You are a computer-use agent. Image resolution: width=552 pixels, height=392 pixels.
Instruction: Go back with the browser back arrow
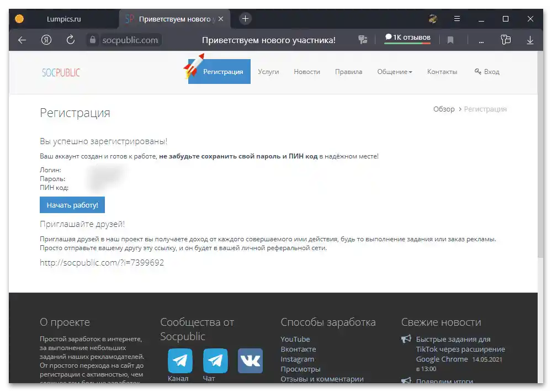[22, 40]
